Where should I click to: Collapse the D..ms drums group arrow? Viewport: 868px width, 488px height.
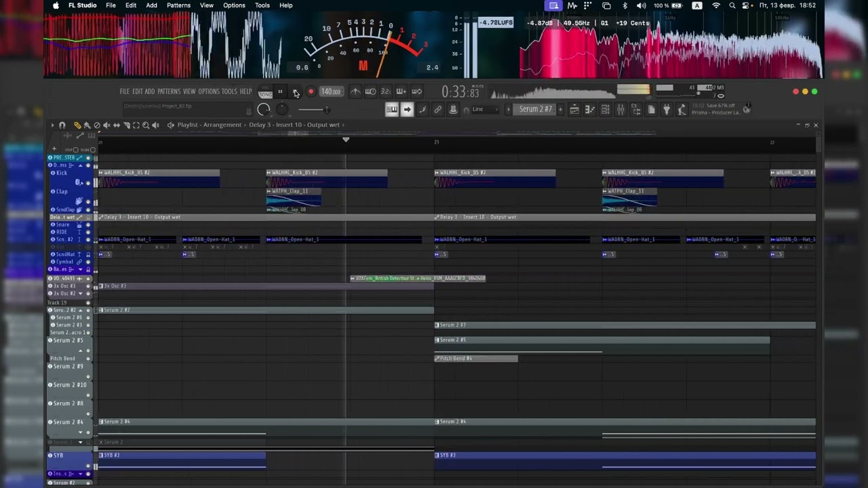click(x=80, y=165)
